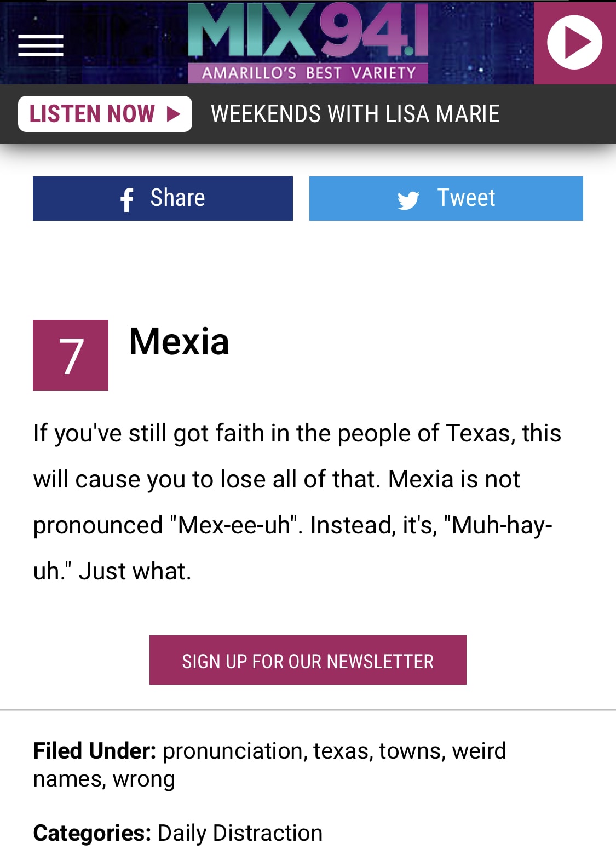The width and height of the screenshot is (616, 855).
Task: Open the pronunciation tag
Action: [232, 751]
